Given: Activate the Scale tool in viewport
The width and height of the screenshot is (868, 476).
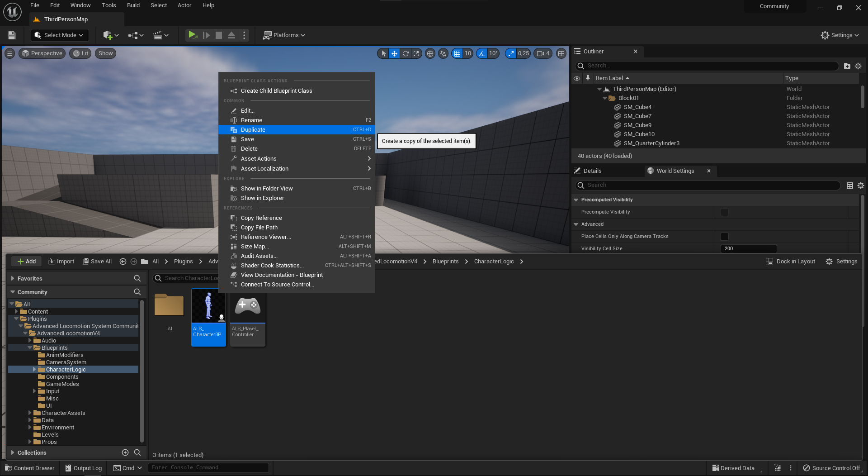Looking at the screenshot, I should click(x=416, y=53).
